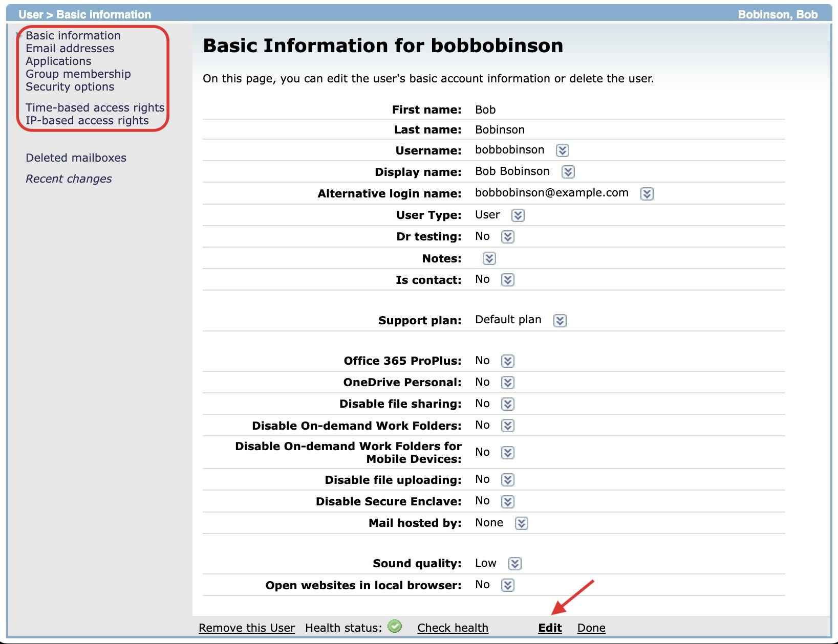Click the First name value Bob
The width and height of the screenshot is (838, 644).
485,109
